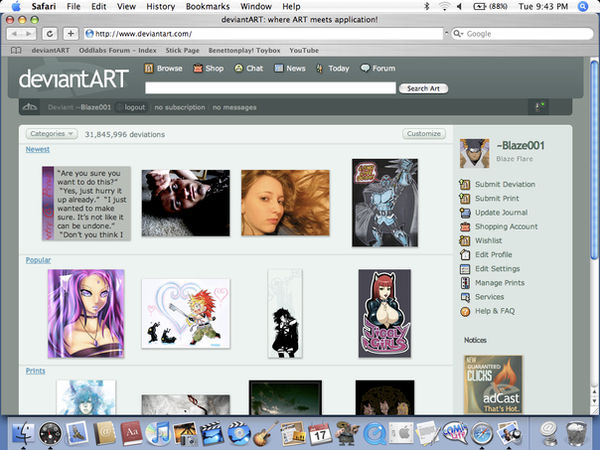Click the News icon in the header

(279, 68)
